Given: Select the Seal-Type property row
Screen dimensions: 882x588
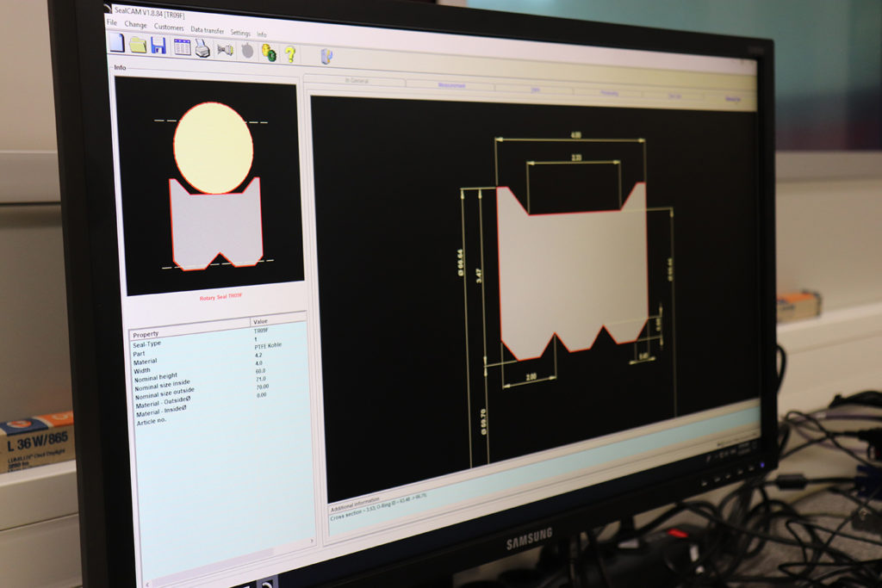Looking at the screenshot, I should point(148,344).
